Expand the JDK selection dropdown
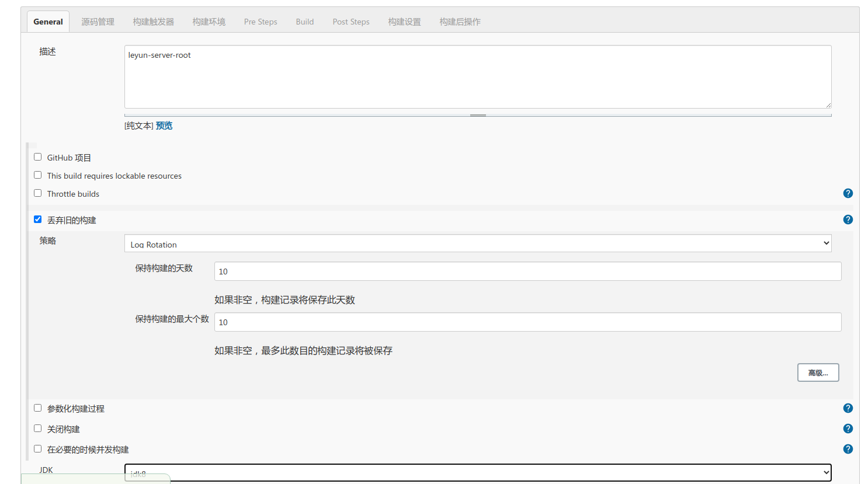Screen dimensions: 868x484 (477, 472)
